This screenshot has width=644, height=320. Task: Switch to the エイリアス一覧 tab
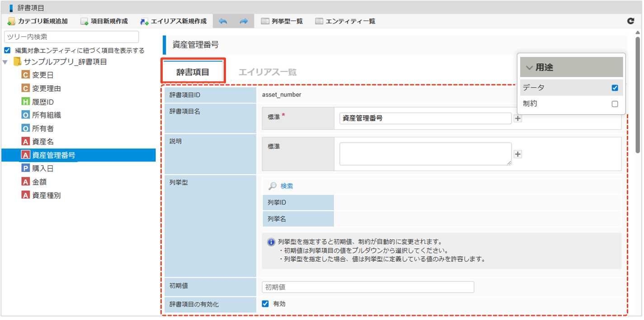(268, 72)
